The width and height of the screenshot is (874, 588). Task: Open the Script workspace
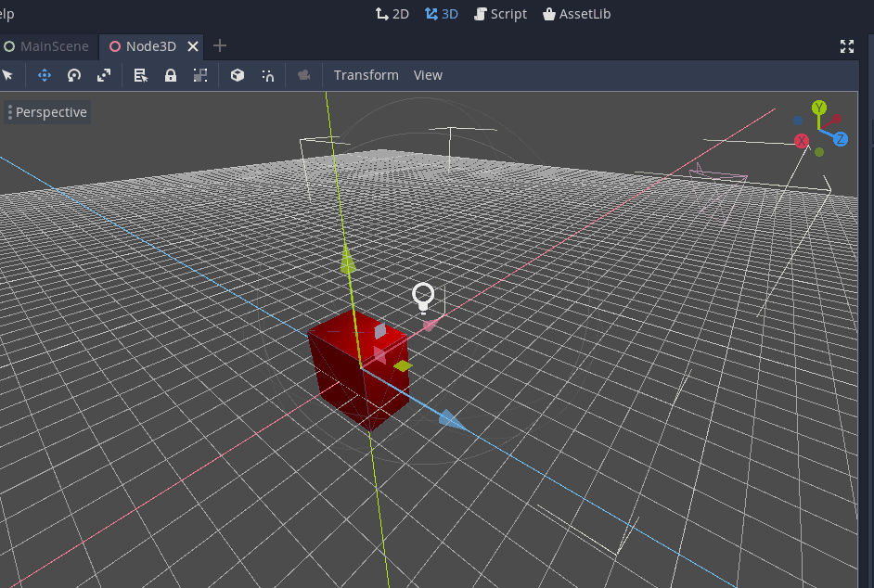[x=500, y=14]
